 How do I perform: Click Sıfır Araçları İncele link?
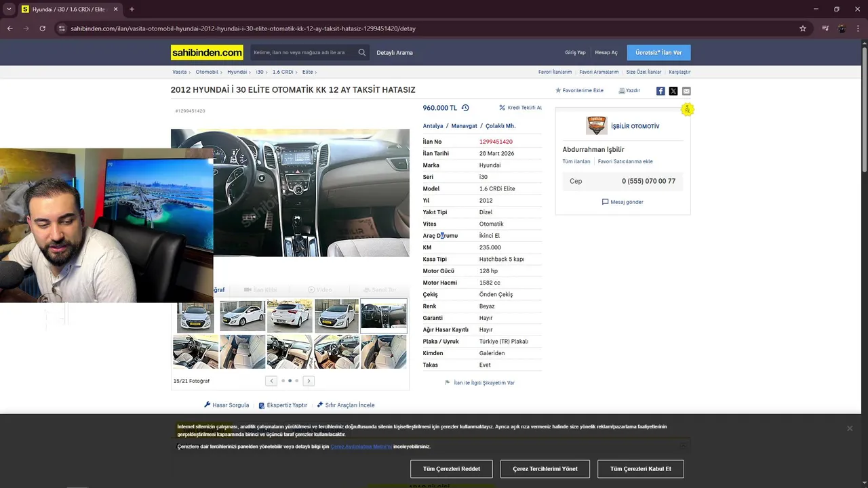click(346, 405)
